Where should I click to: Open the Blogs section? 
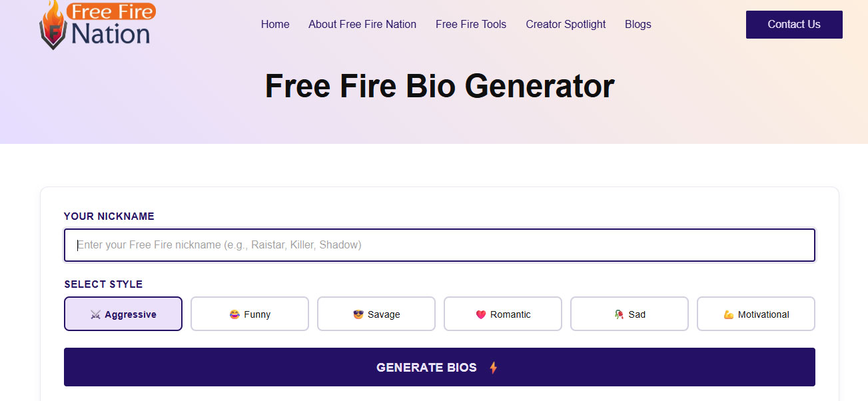click(x=638, y=24)
